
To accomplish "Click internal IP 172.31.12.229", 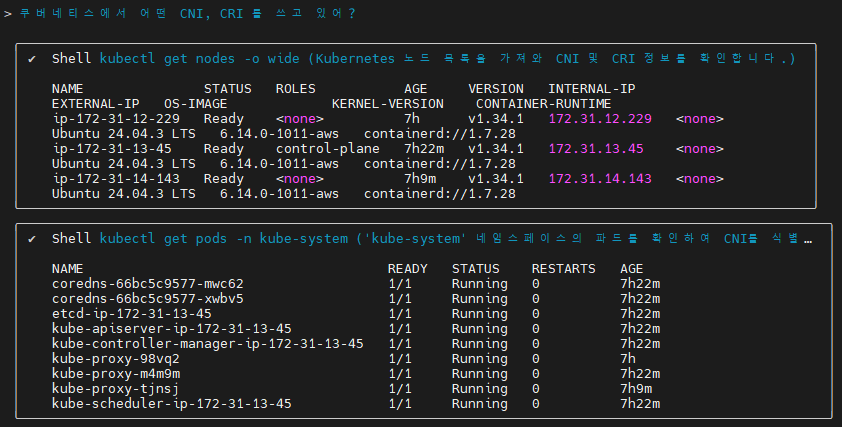I will point(600,119).
